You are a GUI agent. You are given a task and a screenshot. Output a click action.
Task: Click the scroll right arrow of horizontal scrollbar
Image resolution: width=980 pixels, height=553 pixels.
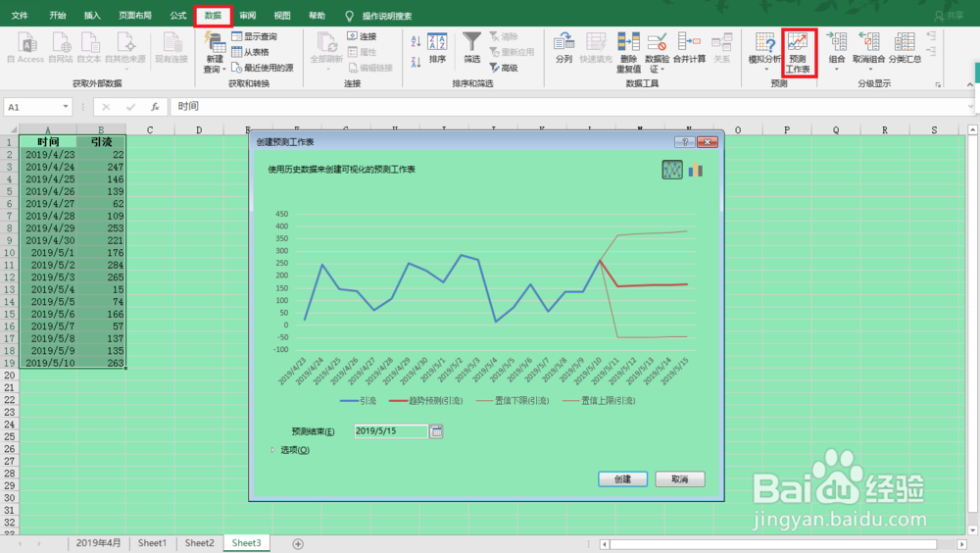[962, 545]
